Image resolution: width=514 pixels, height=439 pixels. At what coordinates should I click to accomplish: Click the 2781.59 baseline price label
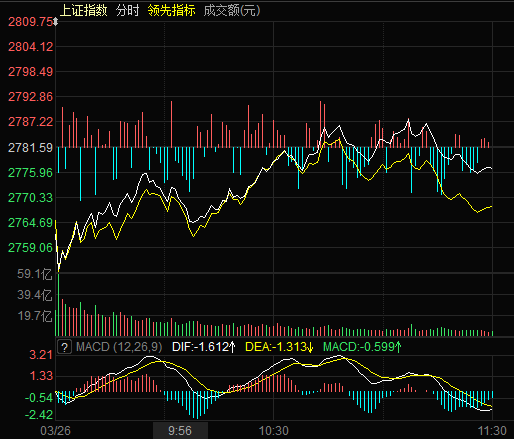(x=30, y=148)
